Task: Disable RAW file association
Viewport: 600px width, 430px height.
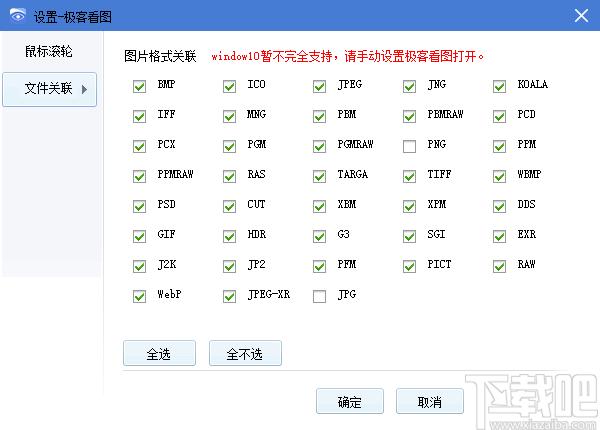Action: click(499, 266)
